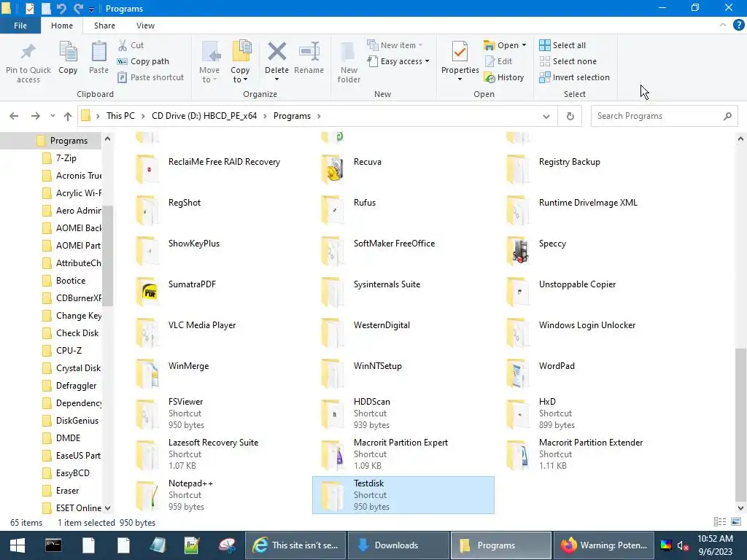Click the Up one level arrow
747x560 pixels.
(68, 116)
